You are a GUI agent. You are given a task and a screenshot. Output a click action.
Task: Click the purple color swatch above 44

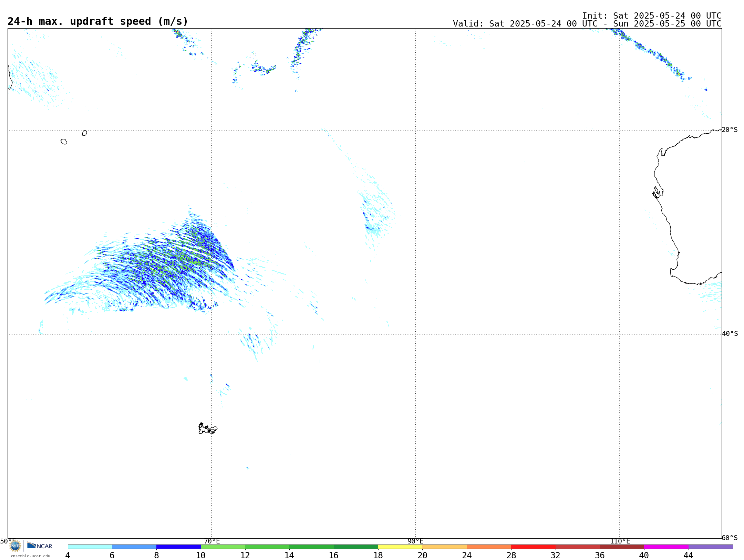point(711,547)
